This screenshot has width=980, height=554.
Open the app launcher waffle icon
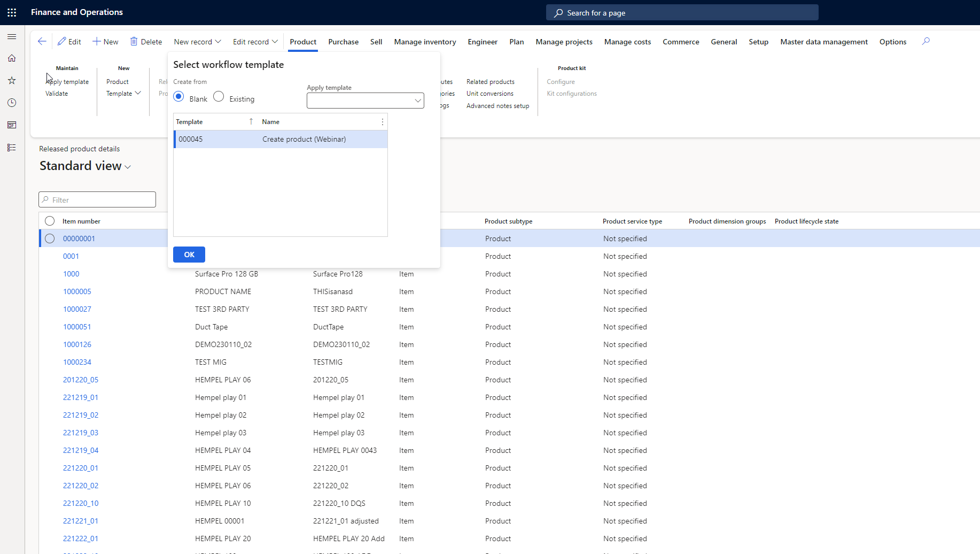point(12,12)
